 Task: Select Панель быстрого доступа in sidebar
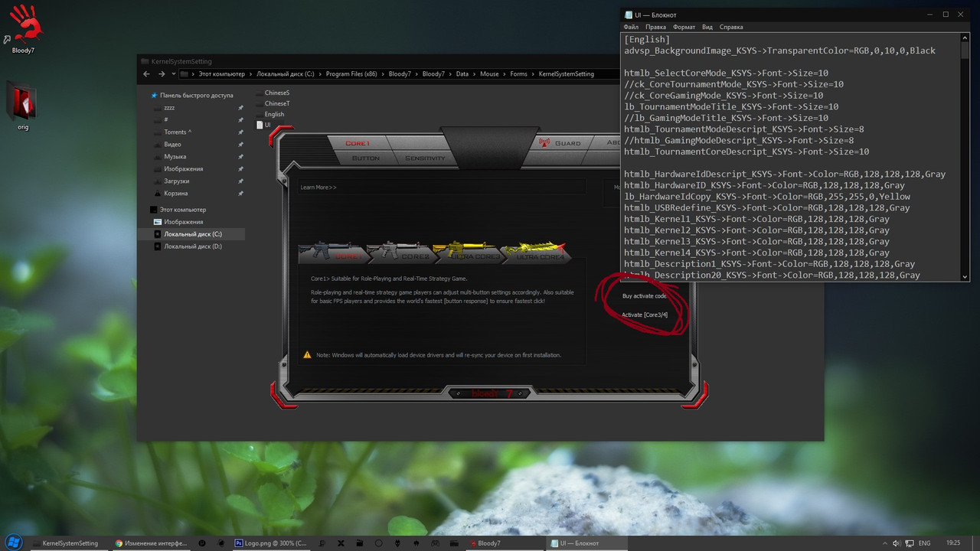[x=191, y=96]
